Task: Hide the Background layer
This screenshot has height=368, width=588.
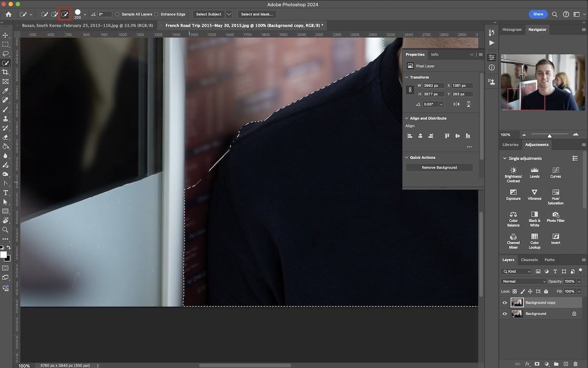Action: click(505, 314)
